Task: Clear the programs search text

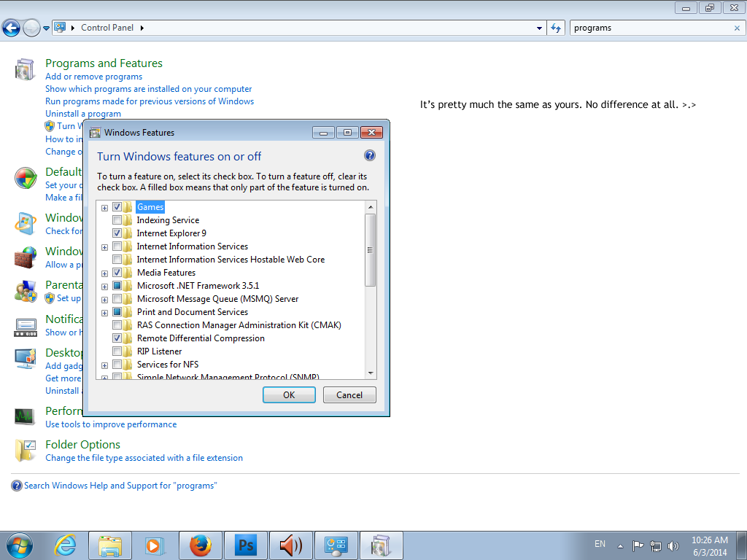Action: [737, 28]
